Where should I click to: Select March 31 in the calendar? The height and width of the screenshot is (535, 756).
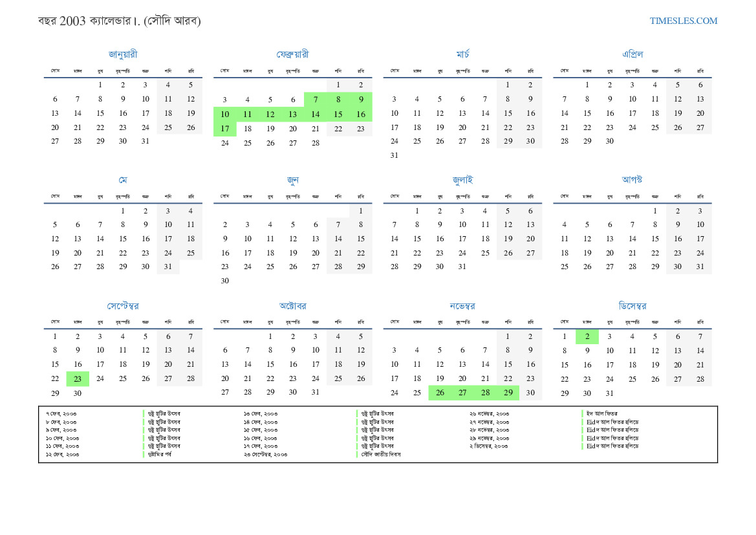pos(394,155)
